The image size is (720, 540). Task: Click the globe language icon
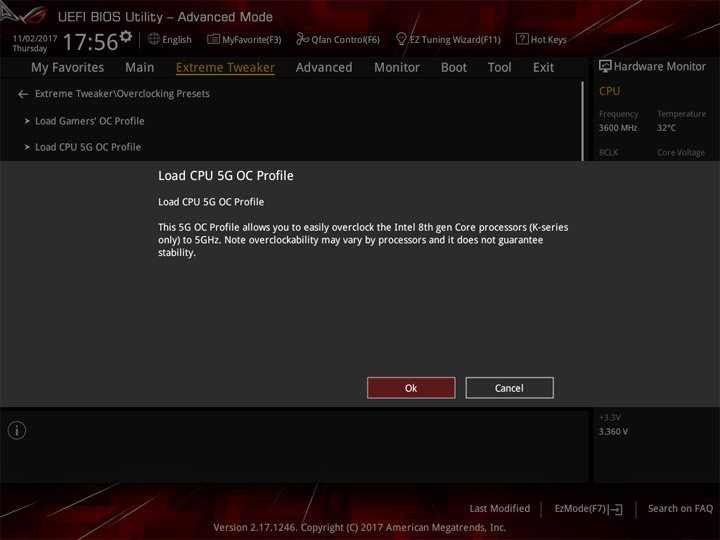point(154,39)
